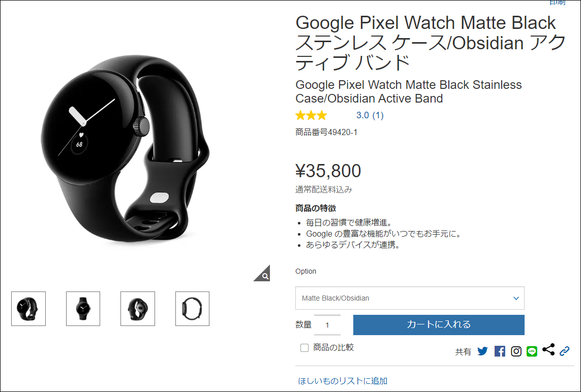
Task: Click the dropdown chevron arrow in Option box
Action: coord(516,299)
